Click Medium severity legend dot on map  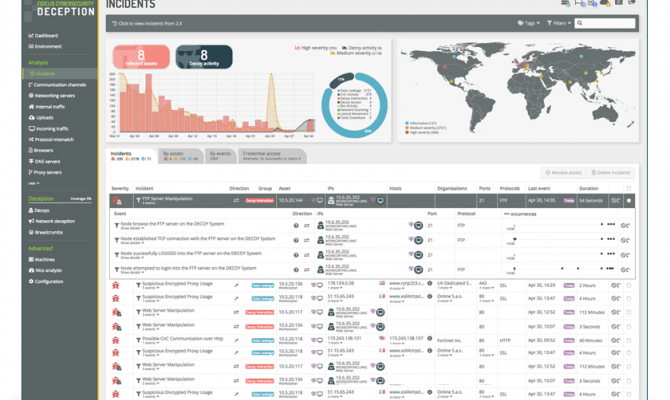(407, 128)
